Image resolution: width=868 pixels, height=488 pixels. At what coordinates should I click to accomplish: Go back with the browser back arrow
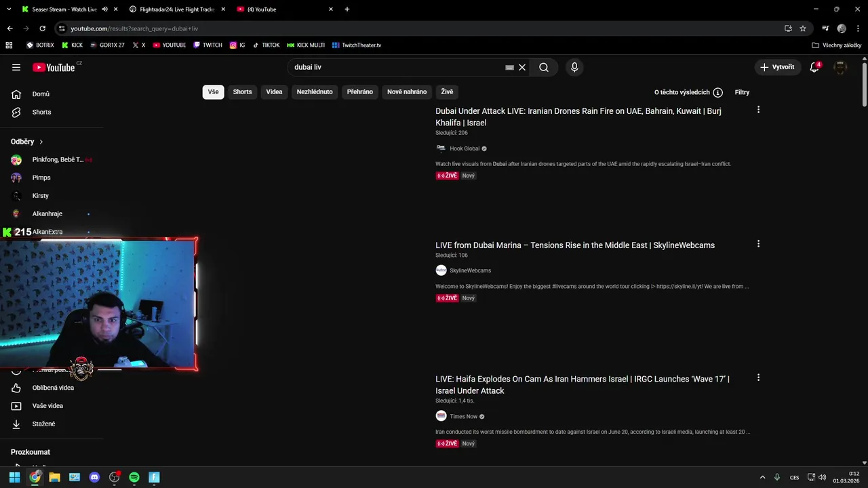point(9,28)
